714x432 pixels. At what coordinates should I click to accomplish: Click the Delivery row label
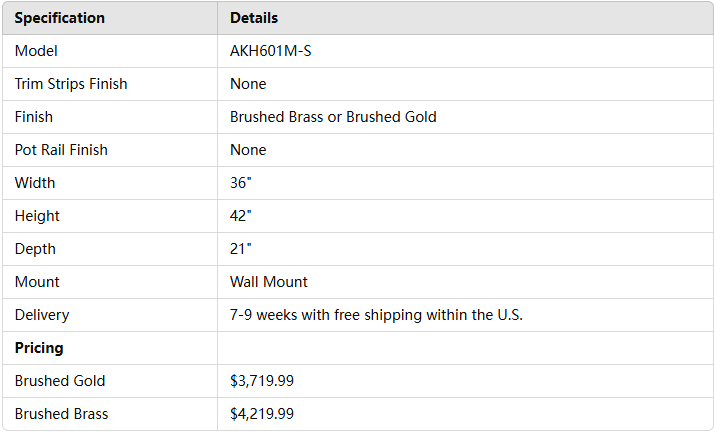pyautogui.click(x=42, y=315)
